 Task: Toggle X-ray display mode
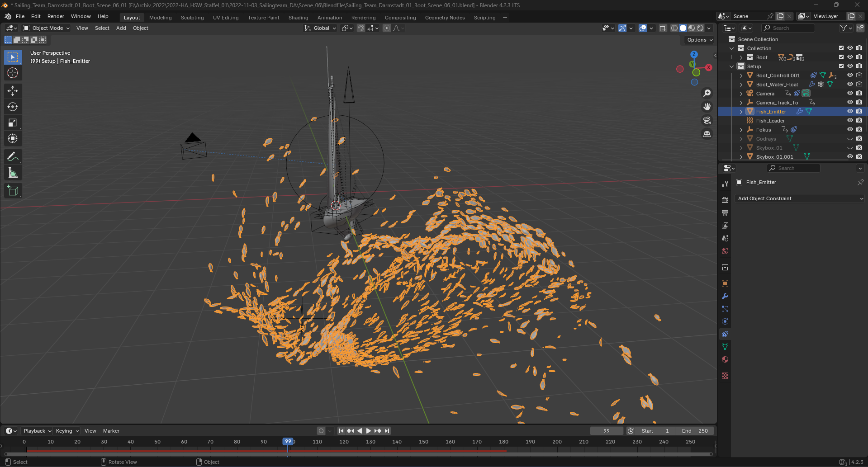(663, 28)
